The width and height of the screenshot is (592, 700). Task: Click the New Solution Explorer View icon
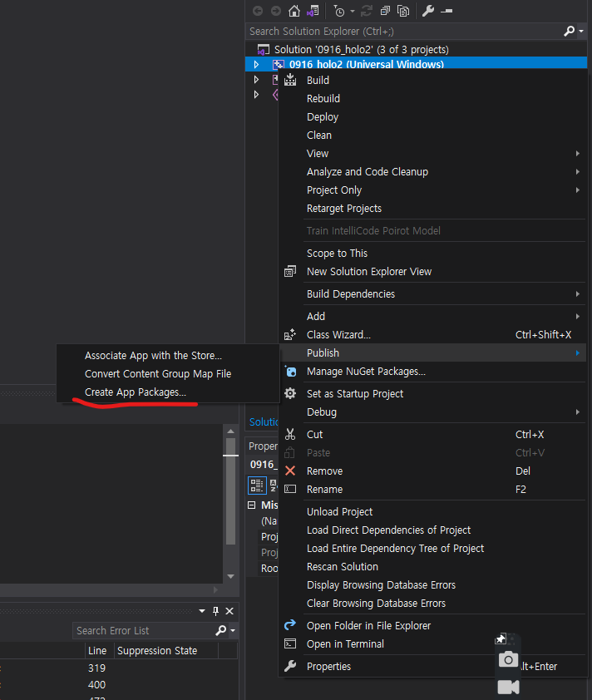(290, 271)
